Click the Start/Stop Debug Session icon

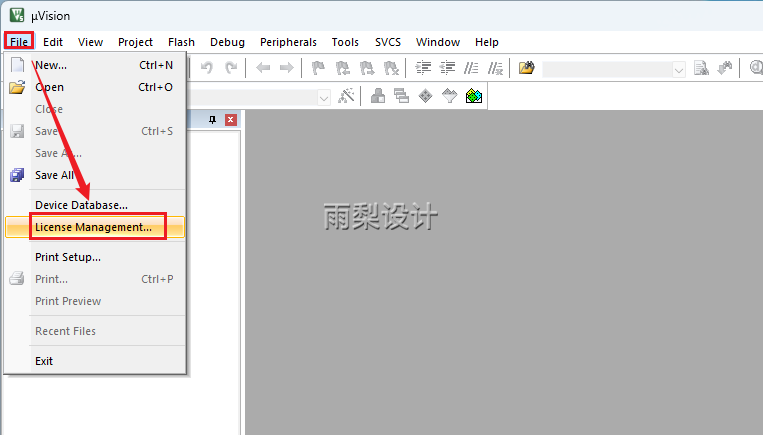tap(756, 68)
